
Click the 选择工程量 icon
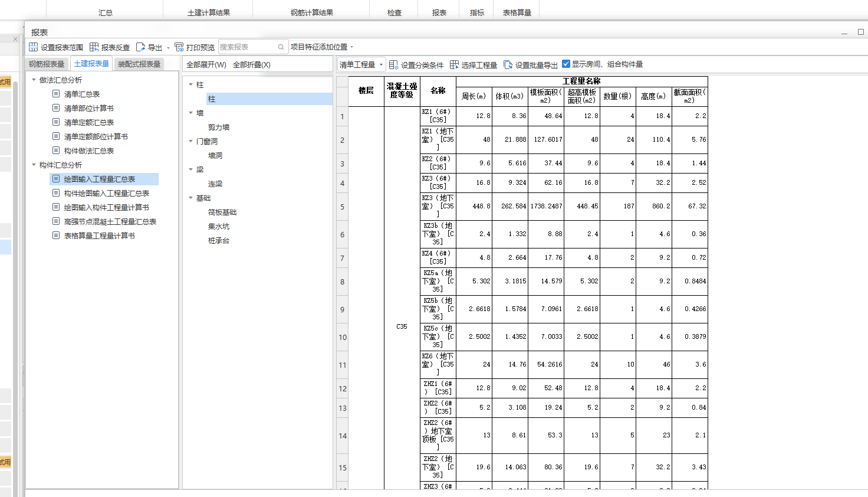pyautogui.click(x=454, y=64)
